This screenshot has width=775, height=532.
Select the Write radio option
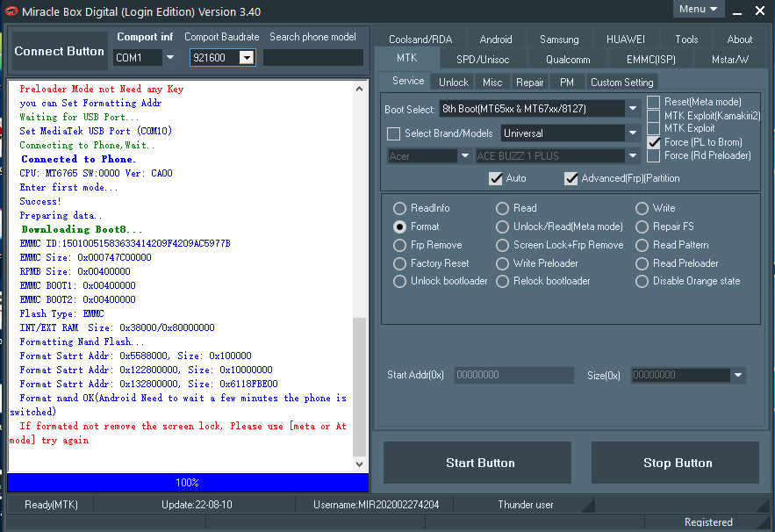coord(642,208)
